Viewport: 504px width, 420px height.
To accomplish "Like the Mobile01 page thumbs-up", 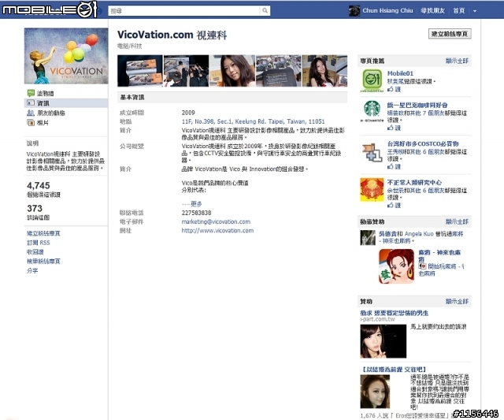I will [394, 89].
